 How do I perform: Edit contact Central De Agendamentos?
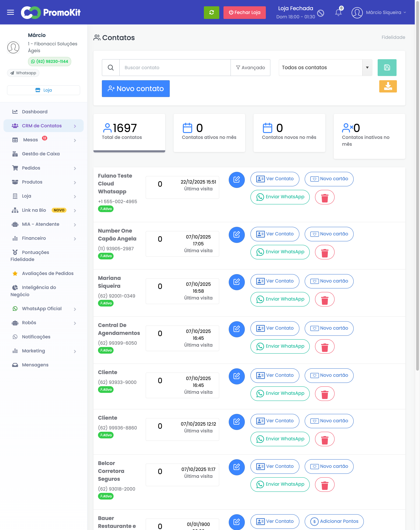(x=237, y=329)
